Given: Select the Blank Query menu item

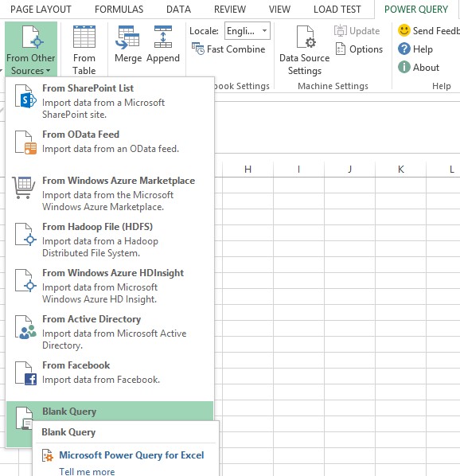Looking at the screenshot, I should click(x=110, y=411).
